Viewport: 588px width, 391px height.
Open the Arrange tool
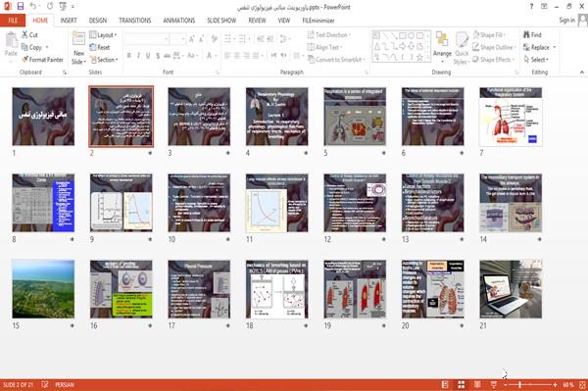tap(442, 48)
